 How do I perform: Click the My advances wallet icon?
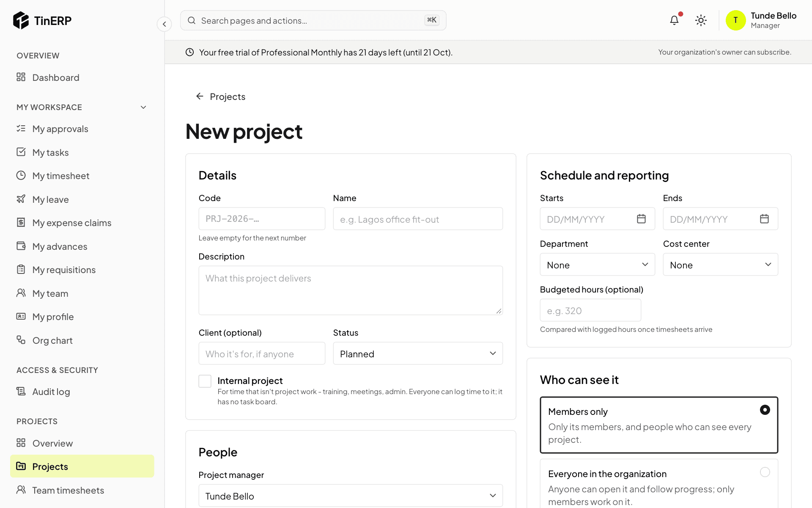point(21,246)
